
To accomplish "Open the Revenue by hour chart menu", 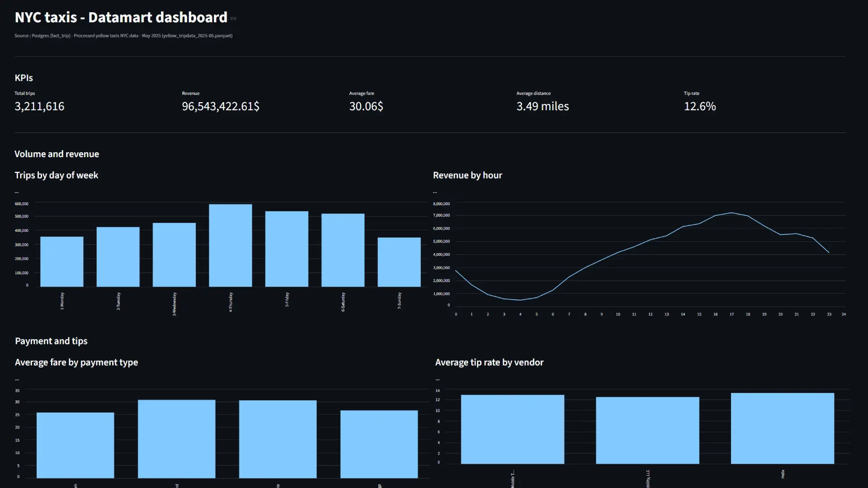I will click(435, 191).
